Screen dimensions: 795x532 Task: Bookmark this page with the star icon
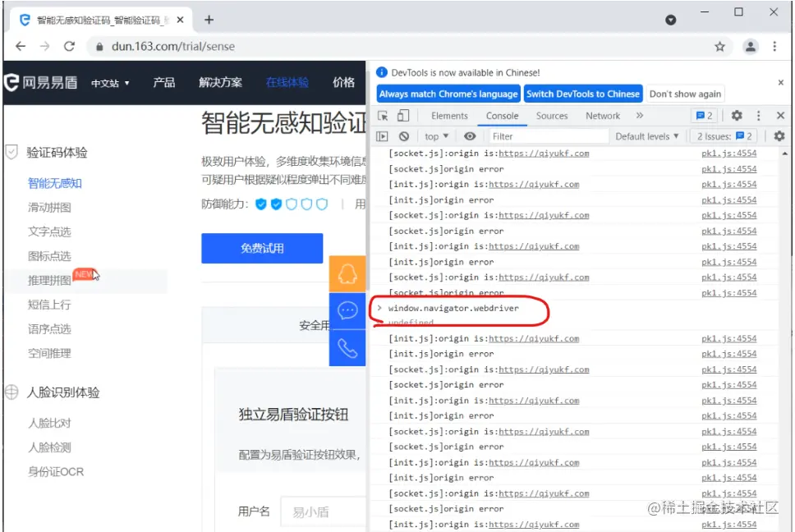(x=719, y=47)
